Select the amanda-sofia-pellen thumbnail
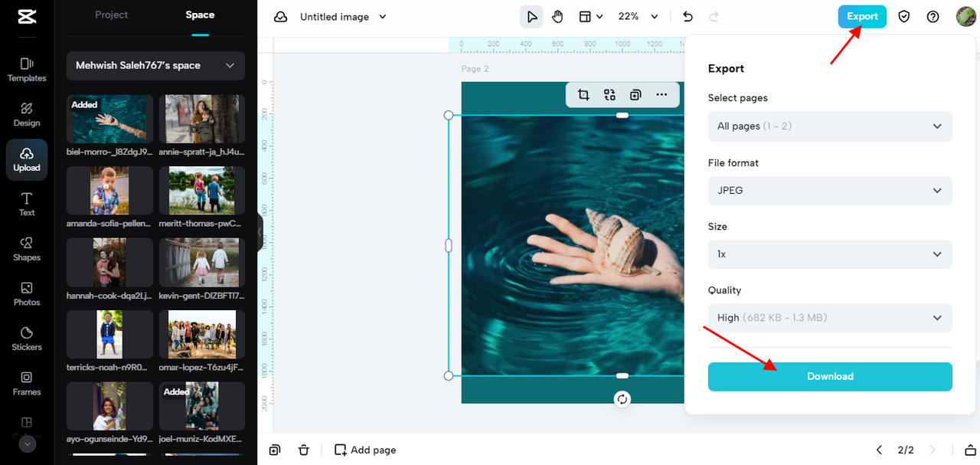The width and height of the screenshot is (980, 465). (x=109, y=191)
